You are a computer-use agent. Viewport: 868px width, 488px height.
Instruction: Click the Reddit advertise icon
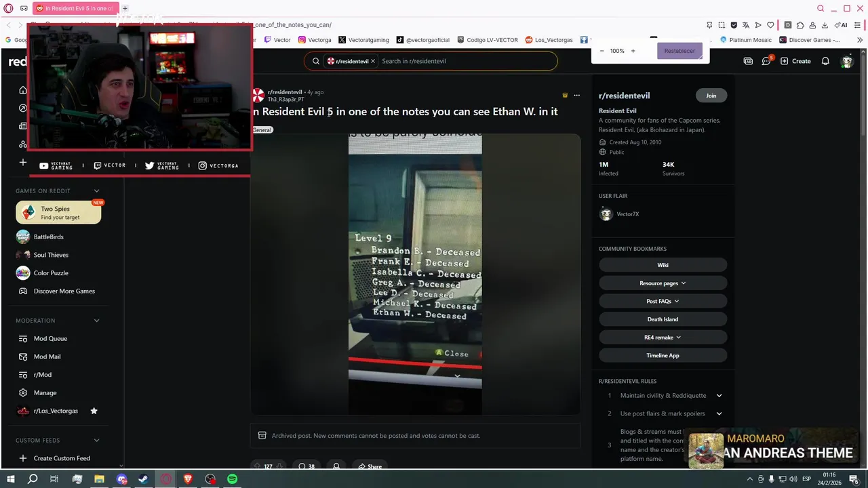pos(748,61)
